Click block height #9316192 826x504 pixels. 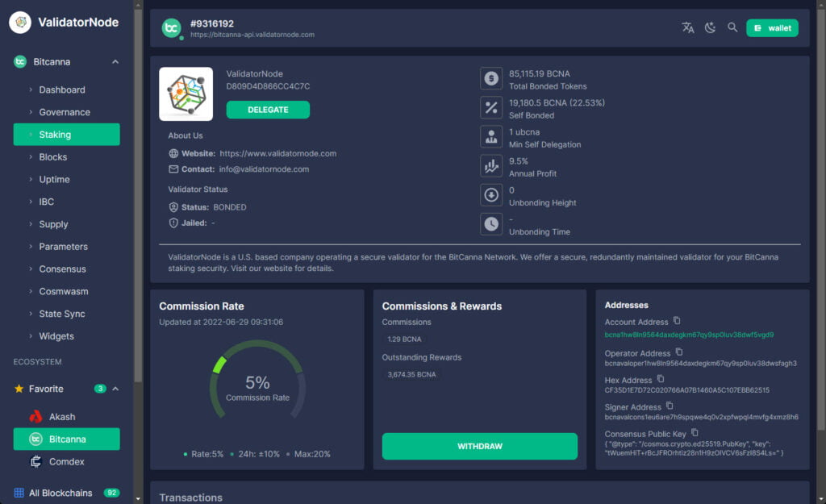(212, 23)
